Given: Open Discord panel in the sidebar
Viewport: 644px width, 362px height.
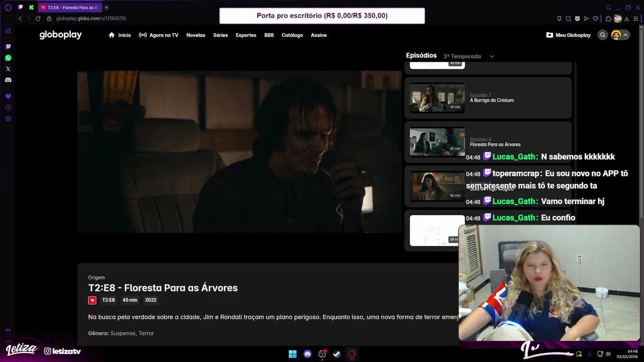Looking at the screenshot, I should click(8, 80).
